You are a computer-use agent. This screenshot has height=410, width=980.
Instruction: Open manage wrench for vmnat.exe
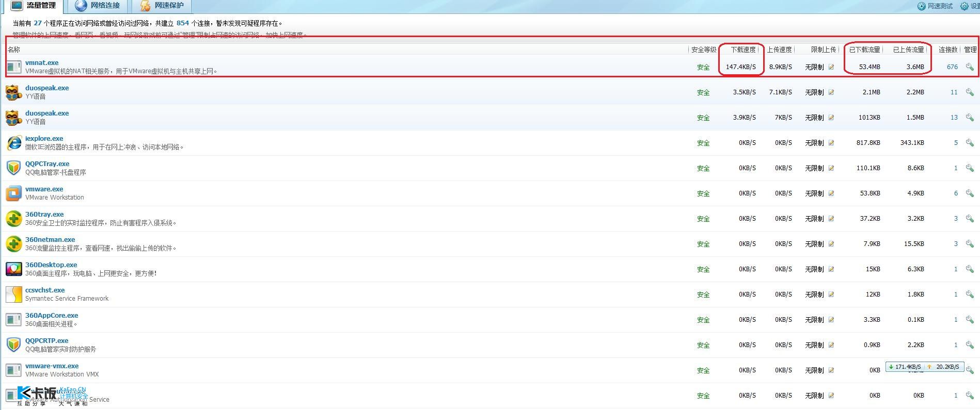click(970, 67)
